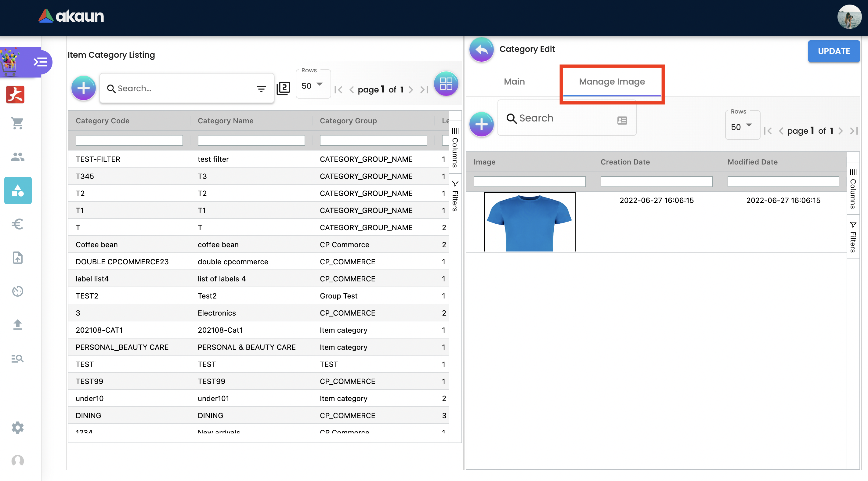Toggle the Filters side panel in category listing

coord(455,196)
